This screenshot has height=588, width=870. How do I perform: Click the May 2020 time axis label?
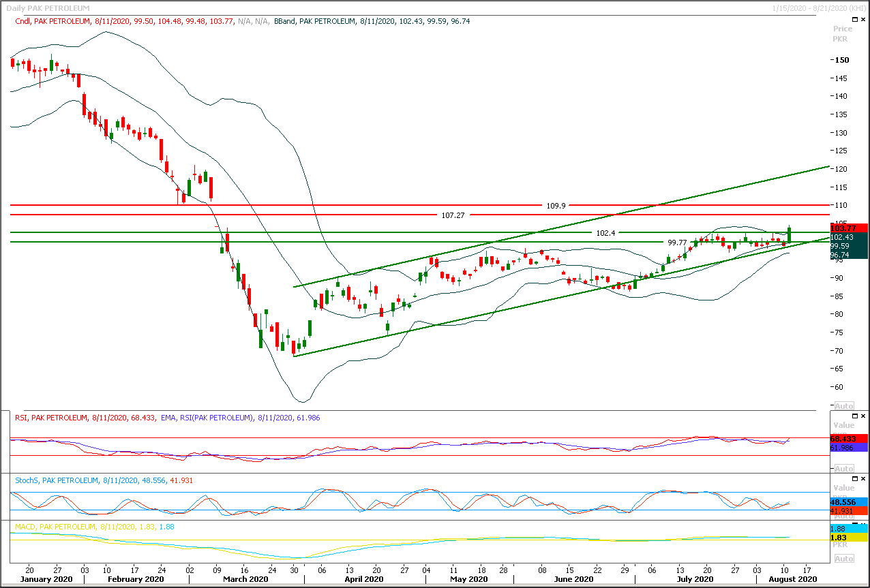pos(468,579)
